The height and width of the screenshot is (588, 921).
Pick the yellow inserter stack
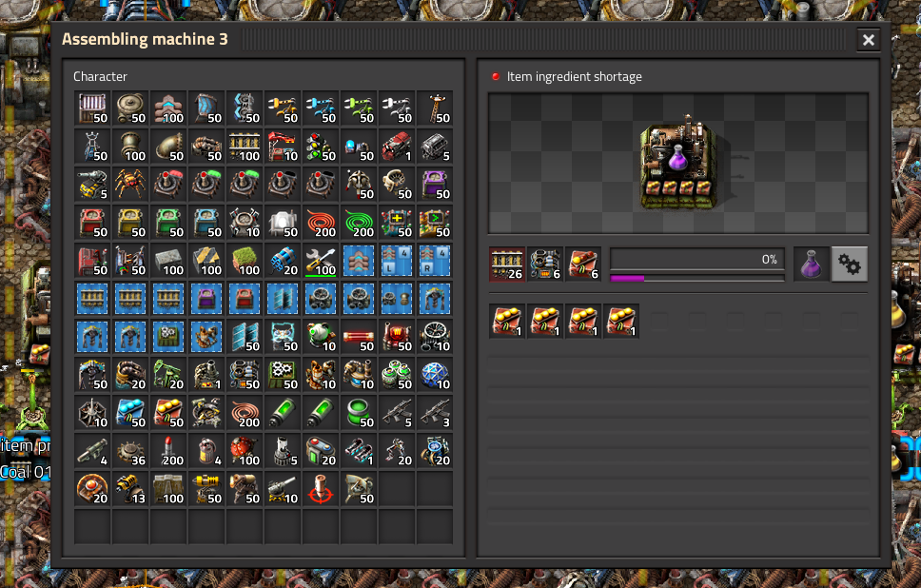click(x=283, y=108)
